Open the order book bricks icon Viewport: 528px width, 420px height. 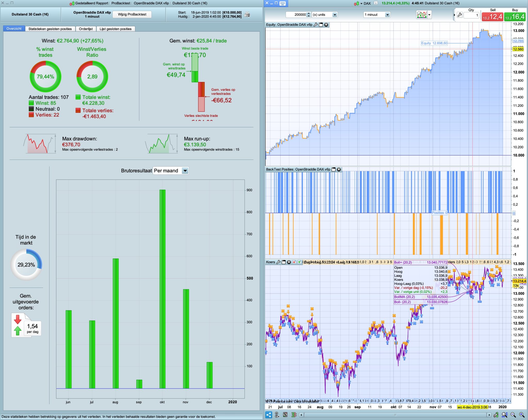(294, 415)
